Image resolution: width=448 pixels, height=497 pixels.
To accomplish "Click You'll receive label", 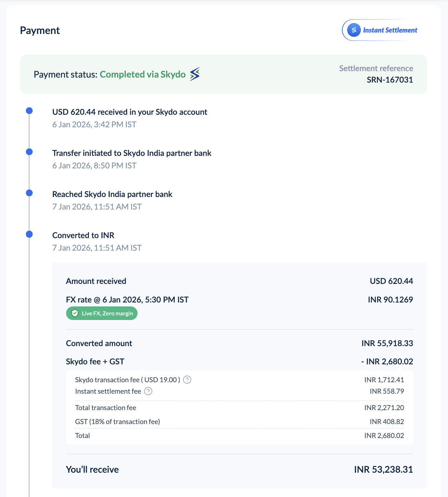I will click(92, 469).
